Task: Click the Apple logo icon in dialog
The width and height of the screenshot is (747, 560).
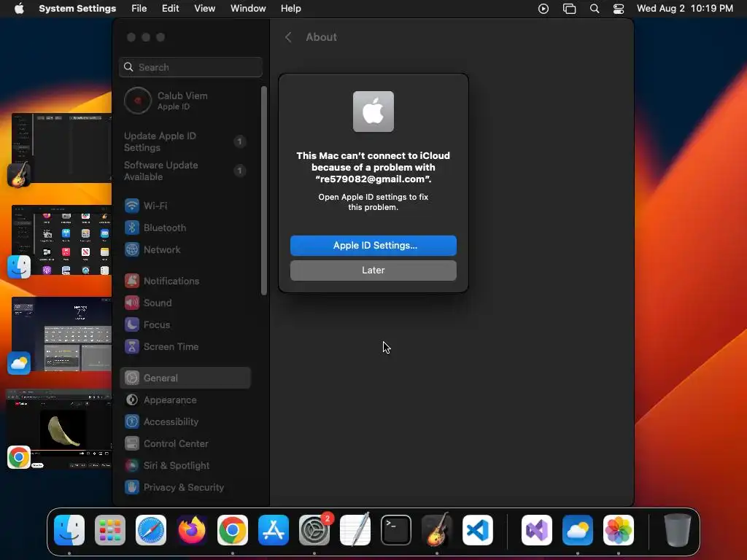Action: (373, 112)
